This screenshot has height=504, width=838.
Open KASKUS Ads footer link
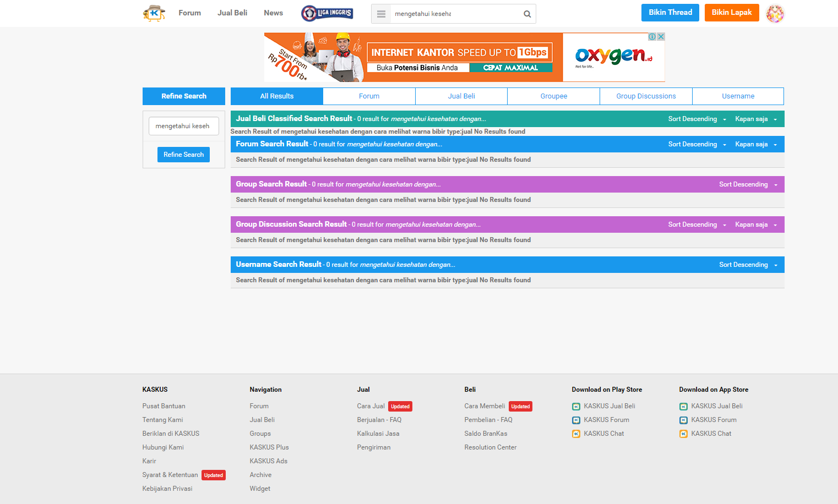click(269, 461)
